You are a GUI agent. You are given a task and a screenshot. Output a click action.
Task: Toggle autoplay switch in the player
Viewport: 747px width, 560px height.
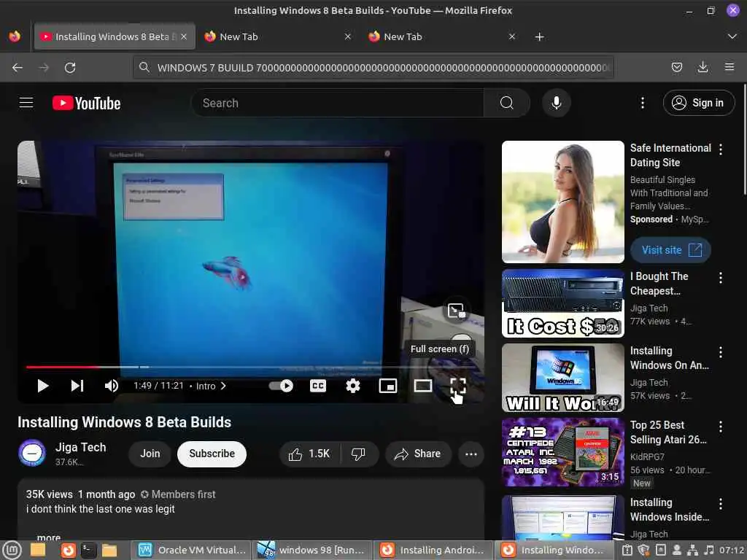point(281,386)
